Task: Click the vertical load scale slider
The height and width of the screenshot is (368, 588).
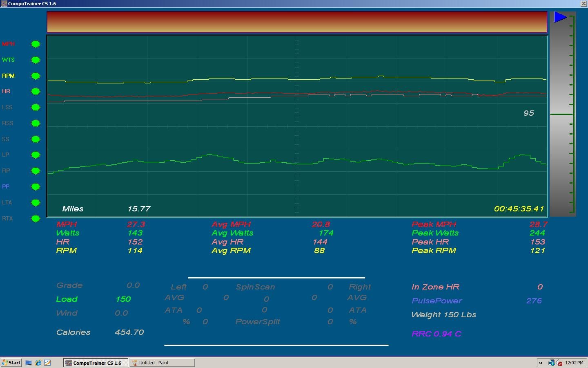Action: [562, 114]
